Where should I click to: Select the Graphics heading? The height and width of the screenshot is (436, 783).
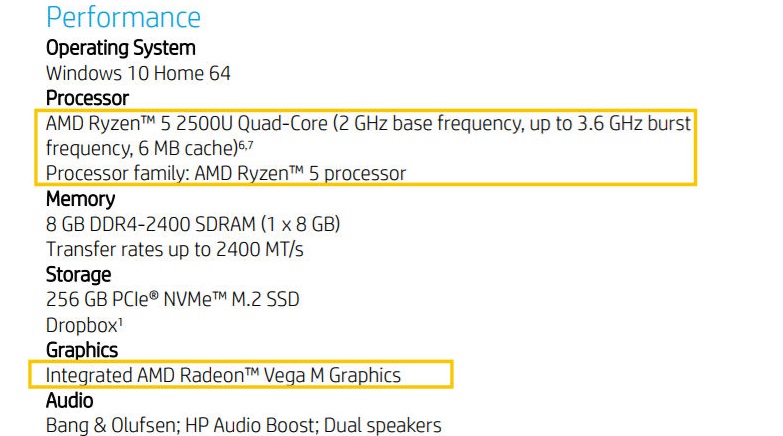[82, 350]
